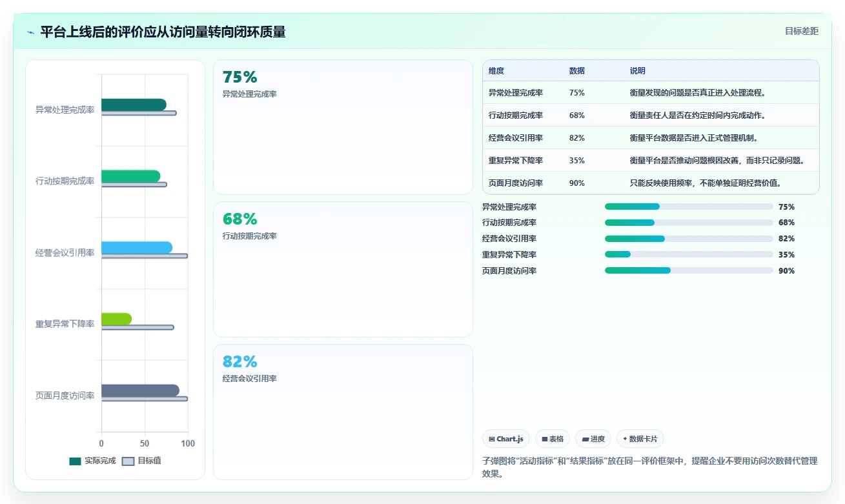Click the dark green actual bar for 异常处理完成率

pyautogui.click(x=134, y=105)
